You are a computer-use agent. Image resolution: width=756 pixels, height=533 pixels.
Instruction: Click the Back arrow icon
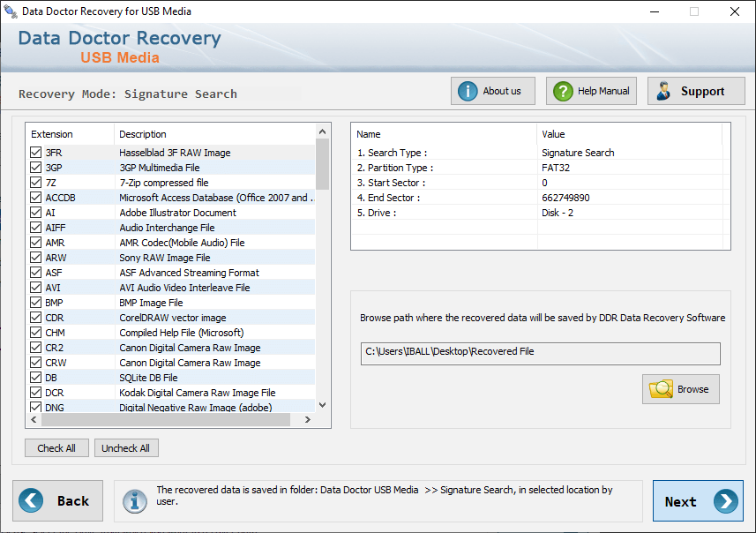pos(31,500)
